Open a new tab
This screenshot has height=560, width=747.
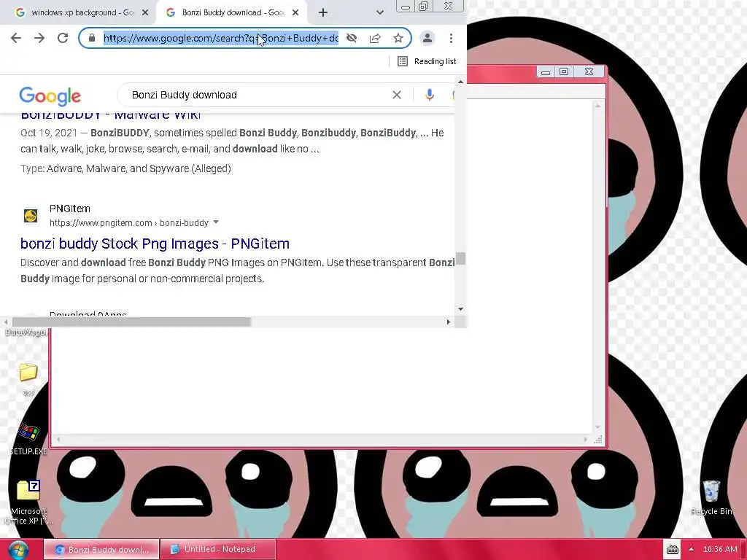(323, 13)
